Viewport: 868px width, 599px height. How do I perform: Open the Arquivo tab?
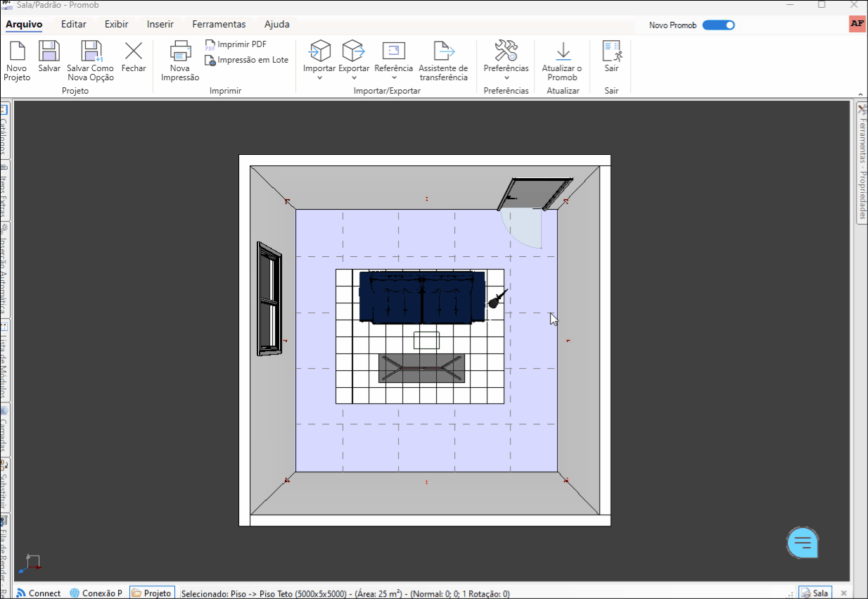(x=24, y=24)
